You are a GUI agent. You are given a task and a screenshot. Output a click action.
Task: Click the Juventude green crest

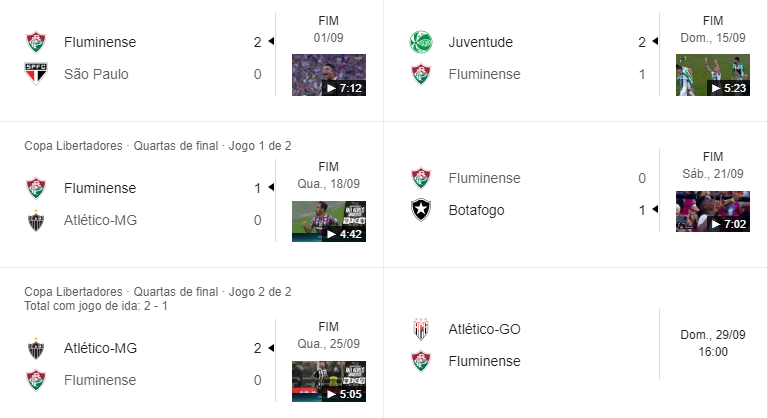tap(421, 42)
